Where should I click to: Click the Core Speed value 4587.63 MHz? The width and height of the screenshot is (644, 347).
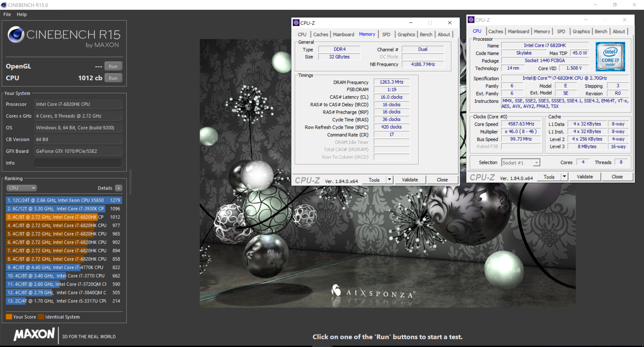coord(521,124)
